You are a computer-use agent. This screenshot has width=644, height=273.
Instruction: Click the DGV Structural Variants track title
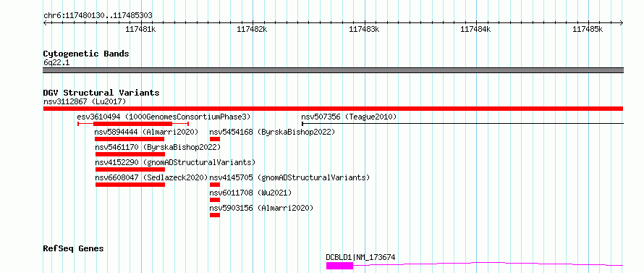[x=101, y=93]
